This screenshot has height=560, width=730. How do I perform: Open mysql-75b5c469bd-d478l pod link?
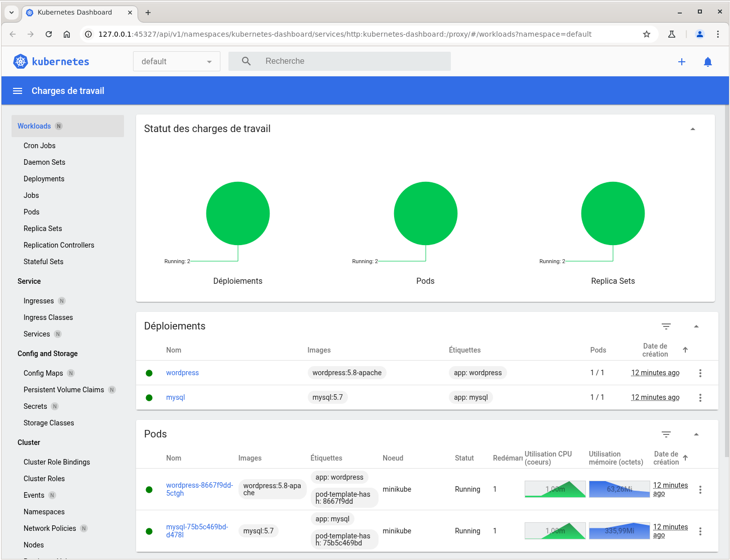pos(197,531)
